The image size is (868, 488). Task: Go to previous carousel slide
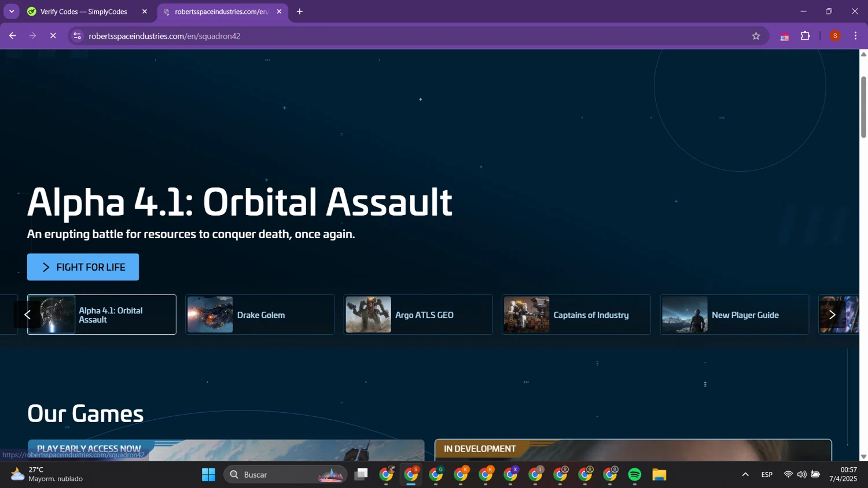click(x=27, y=315)
